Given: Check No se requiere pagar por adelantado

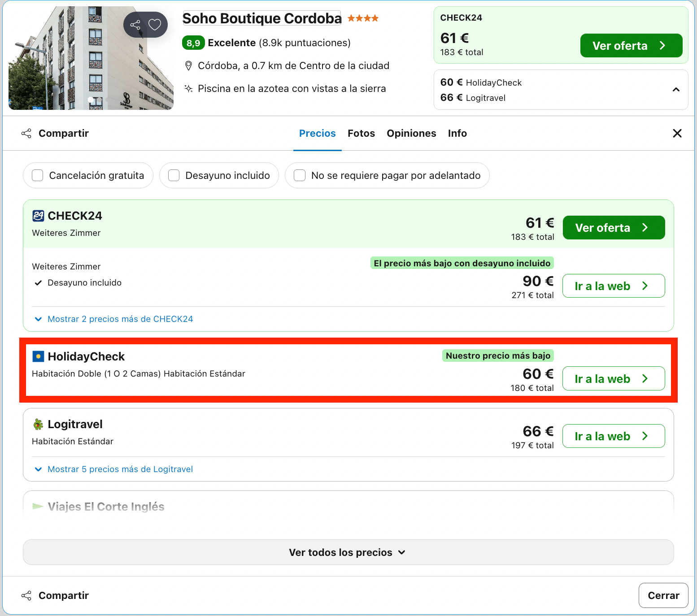Looking at the screenshot, I should tap(300, 175).
